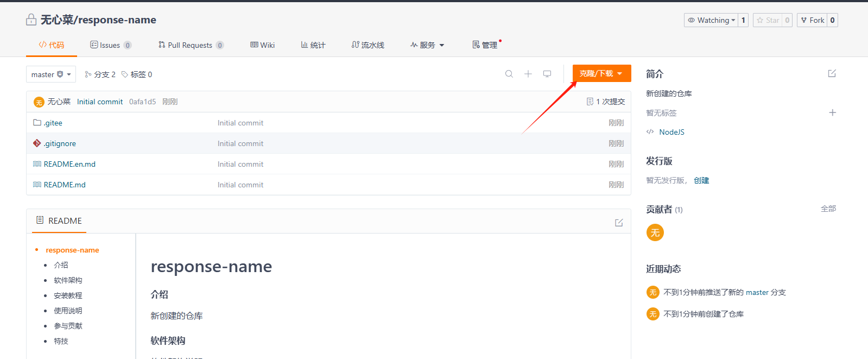Screen dimensions: 868x359
Task: Click the star count 0
Action: 787,20
